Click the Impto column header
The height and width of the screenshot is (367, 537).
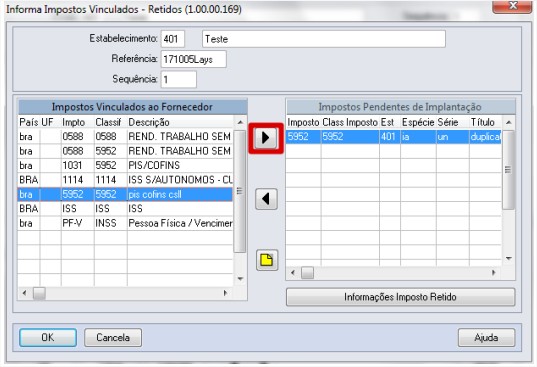73,122
